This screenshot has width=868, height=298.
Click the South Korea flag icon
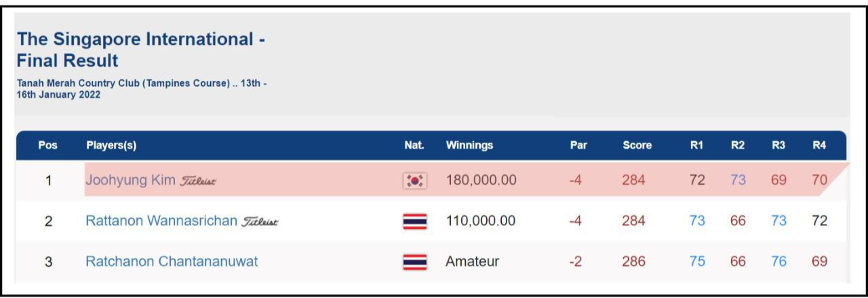point(414,181)
